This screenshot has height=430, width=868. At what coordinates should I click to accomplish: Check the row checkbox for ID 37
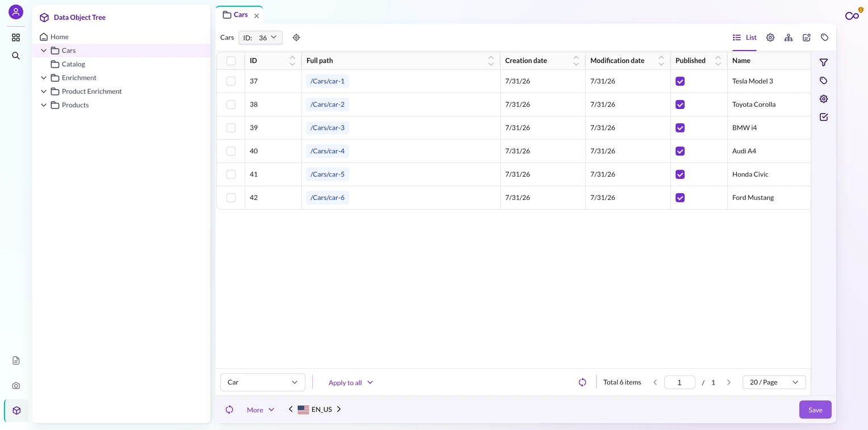point(231,81)
